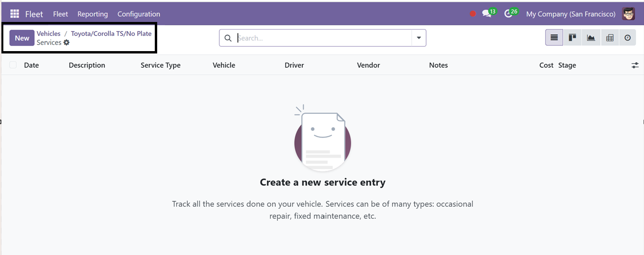Click the search magnifier icon
The height and width of the screenshot is (255, 644).
click(228, 38)
